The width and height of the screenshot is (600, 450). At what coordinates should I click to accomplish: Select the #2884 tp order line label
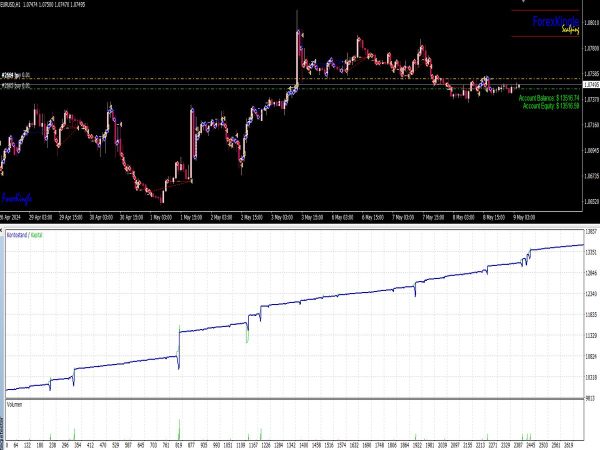pos(16,75)
